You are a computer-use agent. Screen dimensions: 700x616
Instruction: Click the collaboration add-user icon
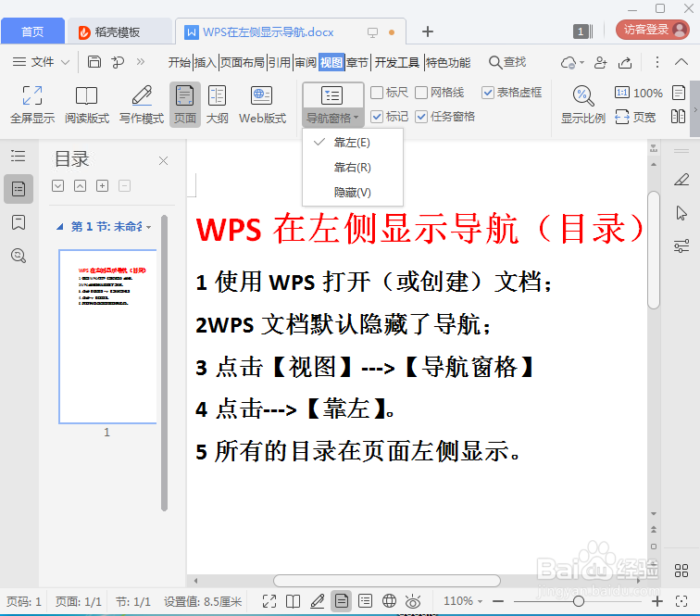(600, 63)
